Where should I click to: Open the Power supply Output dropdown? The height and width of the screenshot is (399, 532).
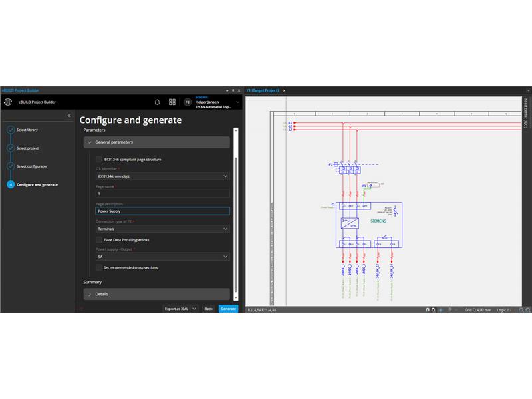162,257
